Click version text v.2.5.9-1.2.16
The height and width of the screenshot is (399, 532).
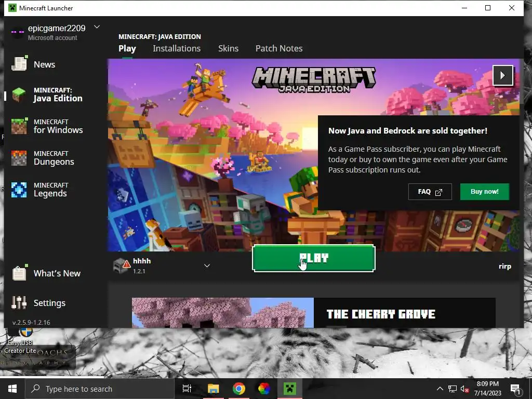click(31, 322)
